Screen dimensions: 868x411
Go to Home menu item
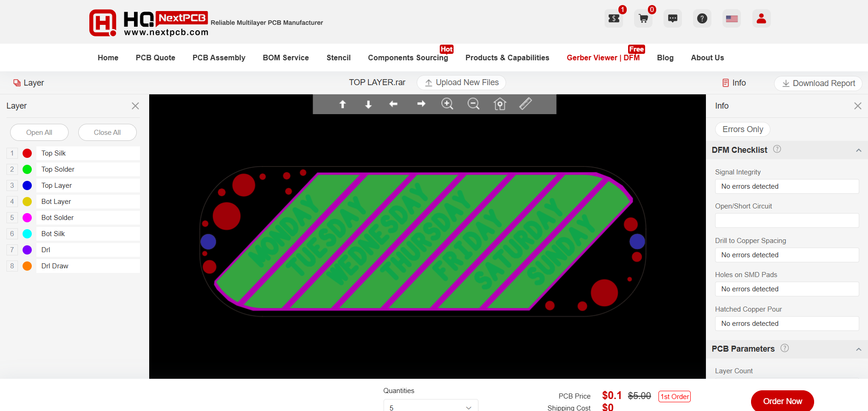108,58
